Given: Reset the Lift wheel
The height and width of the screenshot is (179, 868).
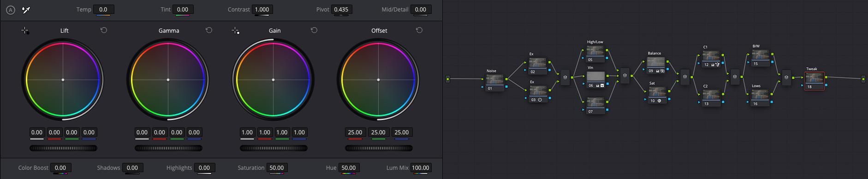Looking at the screenshot, I should (x=104, y=30).
